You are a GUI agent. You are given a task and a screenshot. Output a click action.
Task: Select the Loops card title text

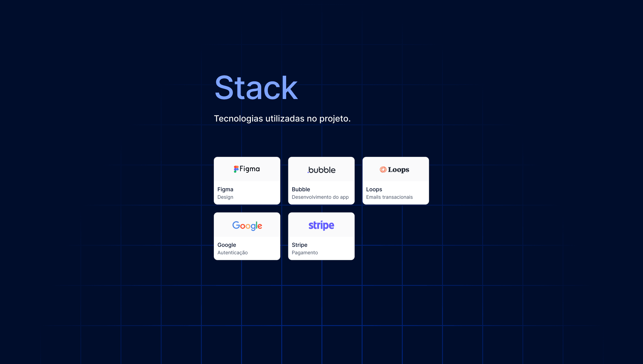374,189
